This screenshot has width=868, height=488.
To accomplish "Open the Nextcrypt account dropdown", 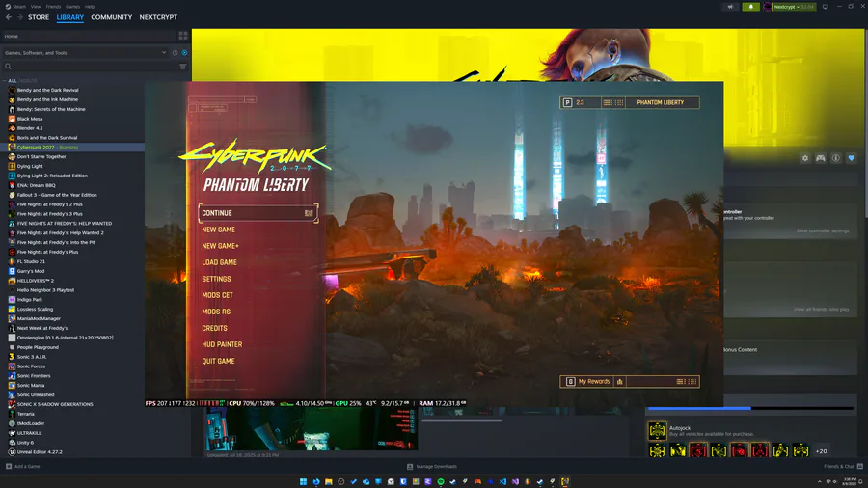I will (x=789, y=7).
